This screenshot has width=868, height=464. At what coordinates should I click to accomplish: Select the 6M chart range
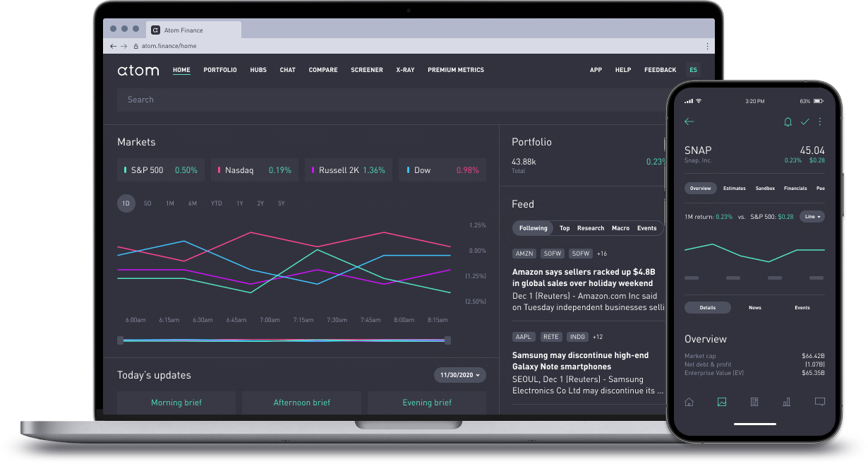click(192, 203)
